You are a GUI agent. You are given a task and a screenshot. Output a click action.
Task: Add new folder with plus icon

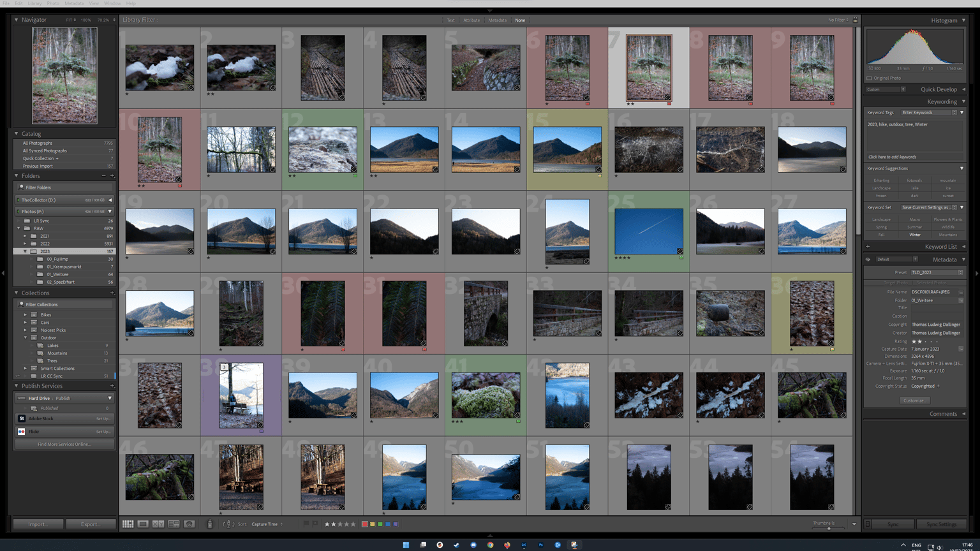pos(112,176)
